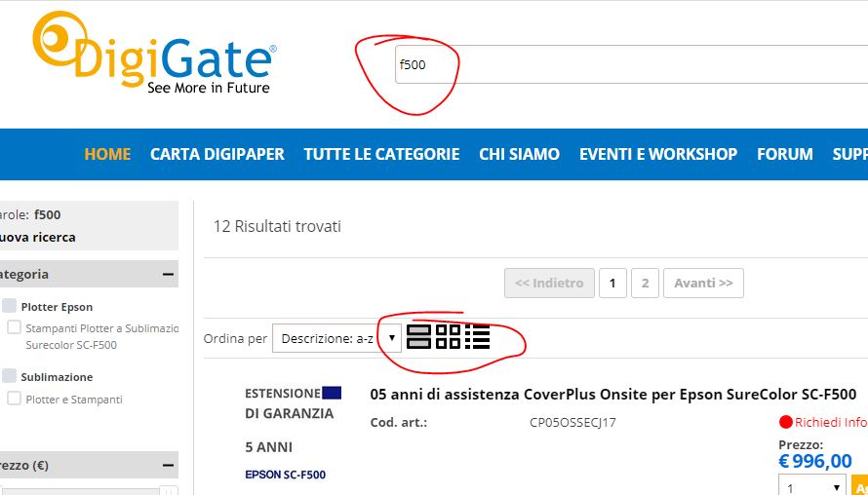The image size is (868, 495).
Task: Tick Stampanti Plotter a Sublimazione checkbox
Action: tap(14, 326)
